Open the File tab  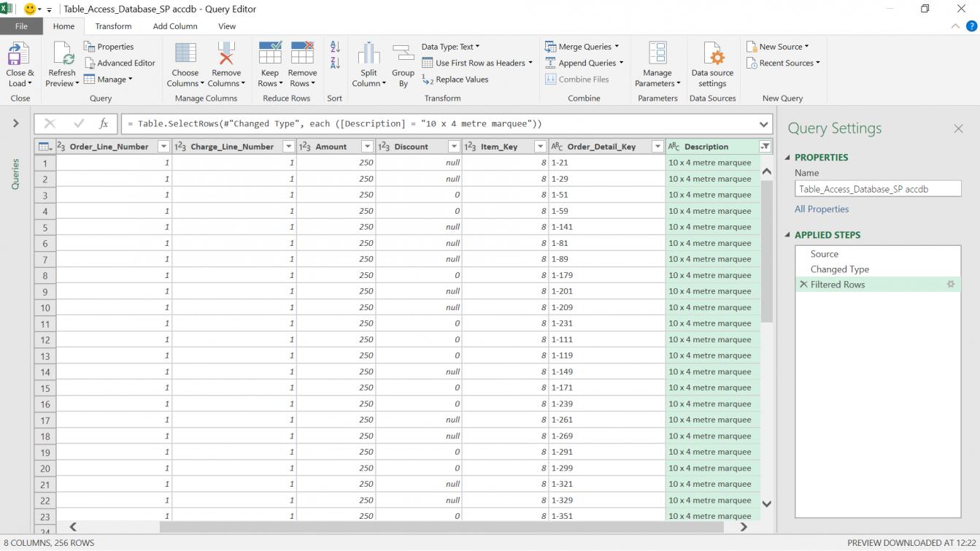21,26
